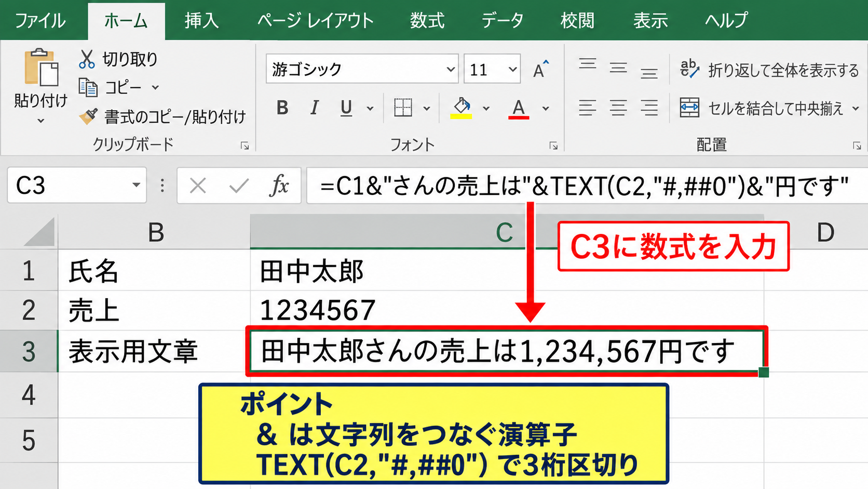Switch to the 挿入 (Insert) tab
The width and height of the screenshot is (868, 489).
201,21
